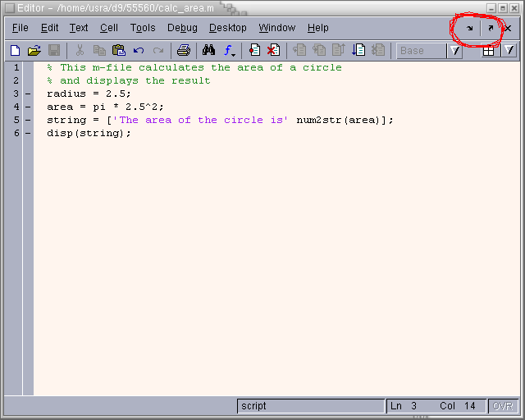Set or clear breakpoint with red dot icon
Viewport: 525px width, 420px height.
click(255, 51)
